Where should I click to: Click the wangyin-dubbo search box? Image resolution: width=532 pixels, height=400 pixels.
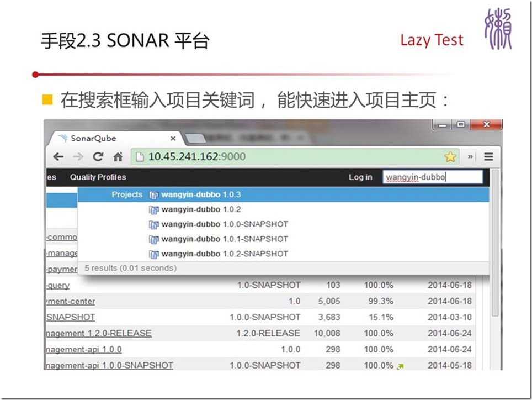[x=433, y=177]
